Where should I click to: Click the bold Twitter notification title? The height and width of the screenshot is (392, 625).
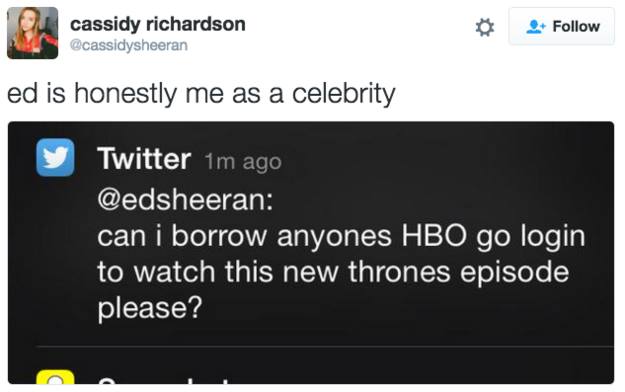pos(144,158)
